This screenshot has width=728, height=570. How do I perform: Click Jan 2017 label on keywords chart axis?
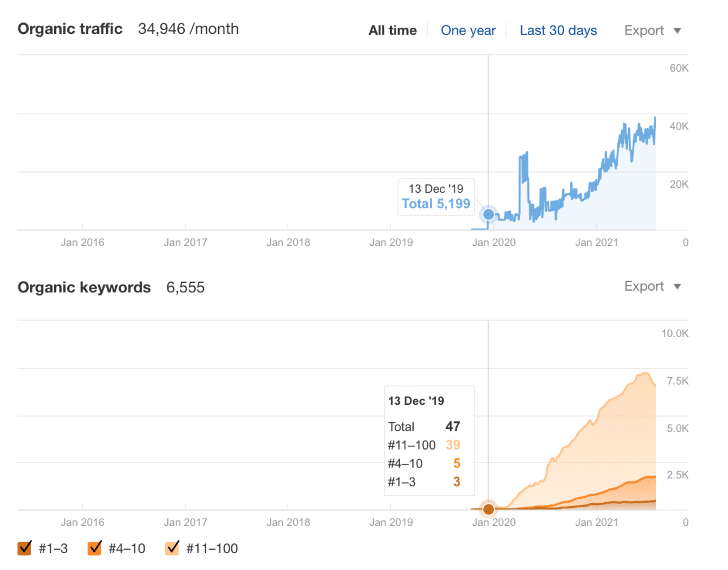(x=185, y=522)
